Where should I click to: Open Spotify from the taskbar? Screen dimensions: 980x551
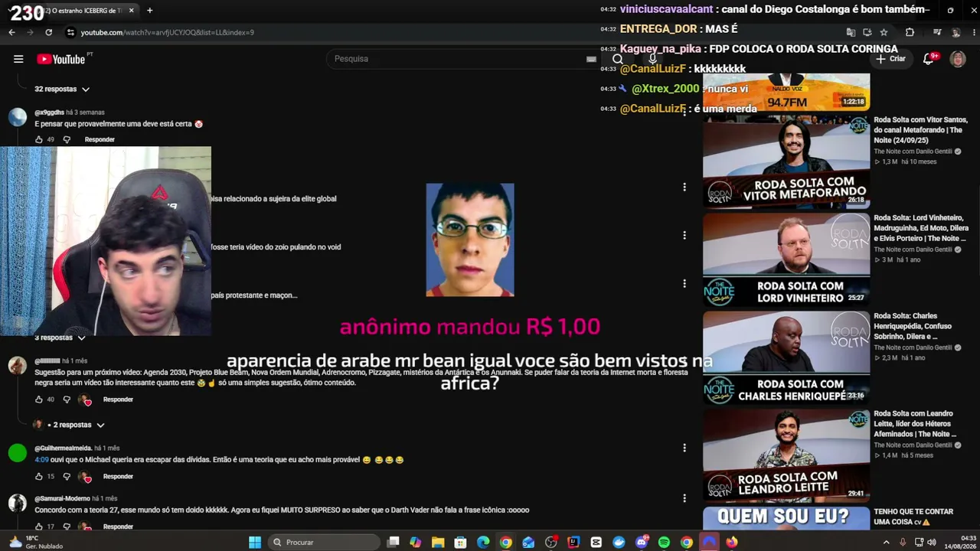(664, 543)
